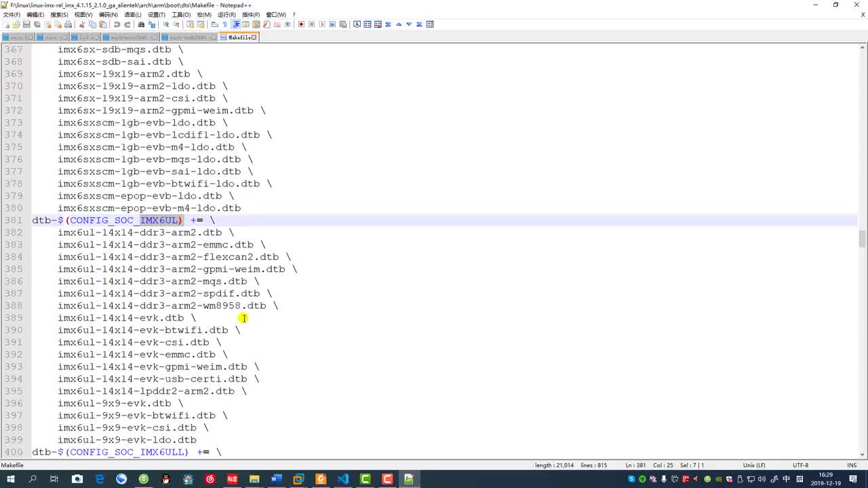
Task: Toggle the eye Monitoring icon in toolbar
Action: 288,24
